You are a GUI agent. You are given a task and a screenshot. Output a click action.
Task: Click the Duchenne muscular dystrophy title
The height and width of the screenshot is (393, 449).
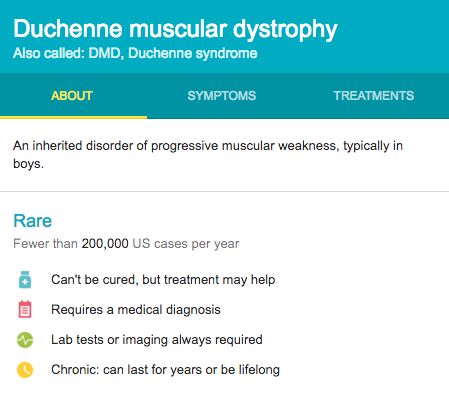[175, 29]
